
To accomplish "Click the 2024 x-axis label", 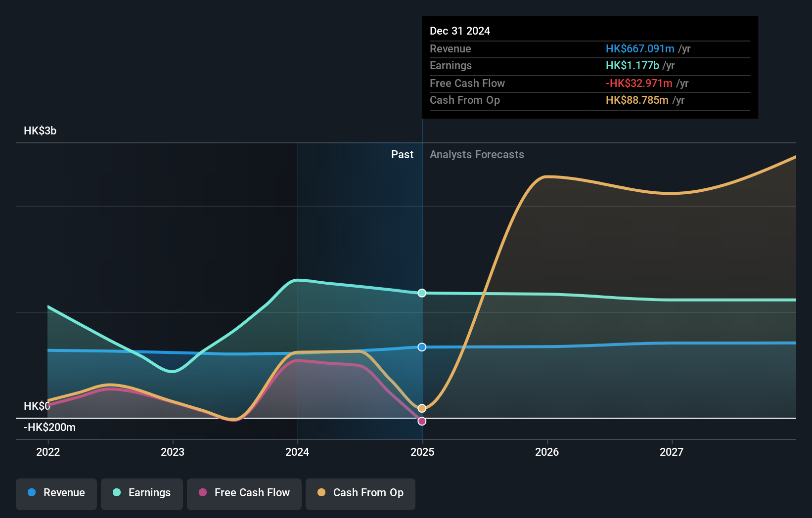I will click(297, 452).
